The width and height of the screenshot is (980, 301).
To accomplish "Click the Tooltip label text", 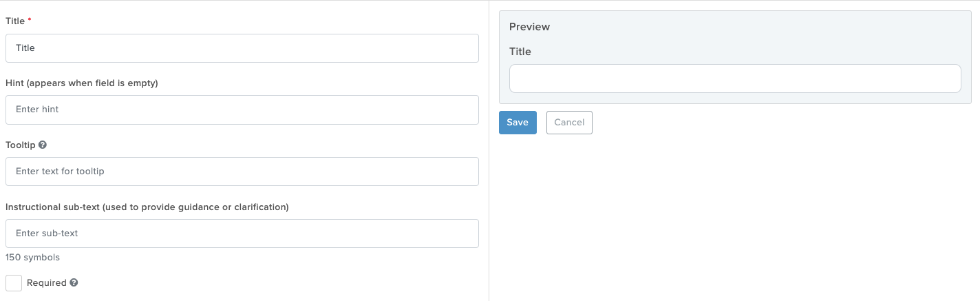I will click(21, 145).
